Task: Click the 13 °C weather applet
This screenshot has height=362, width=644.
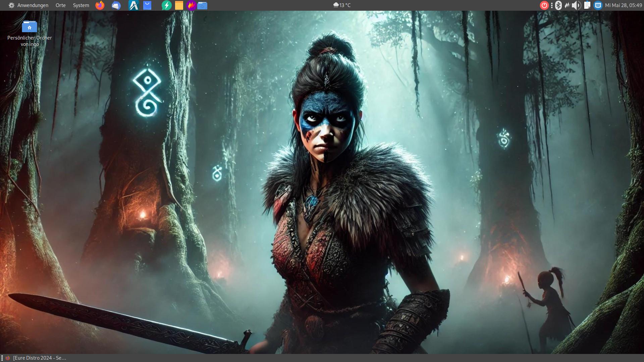Action: pyautogui.click(x=342, y=5)
